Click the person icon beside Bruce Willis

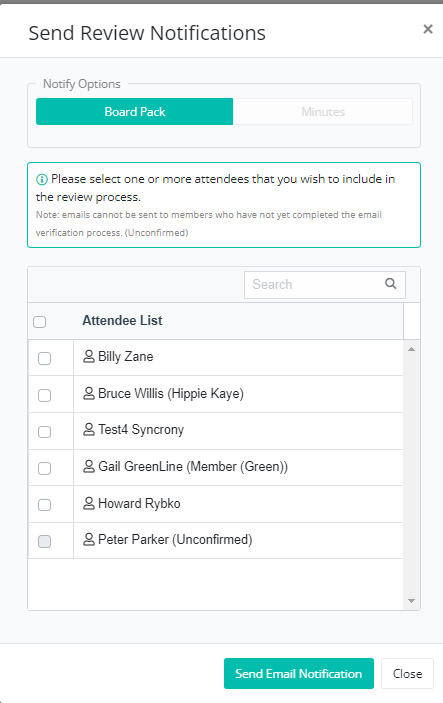(89, 393)
